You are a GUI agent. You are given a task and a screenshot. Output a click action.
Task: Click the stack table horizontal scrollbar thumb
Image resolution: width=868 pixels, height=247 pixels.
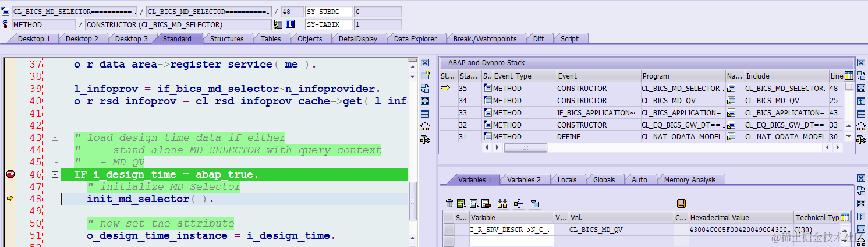(525, 148)
